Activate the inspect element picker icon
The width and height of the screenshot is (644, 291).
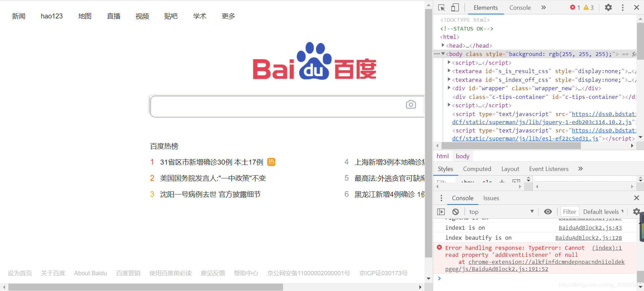tap(441, 7)
